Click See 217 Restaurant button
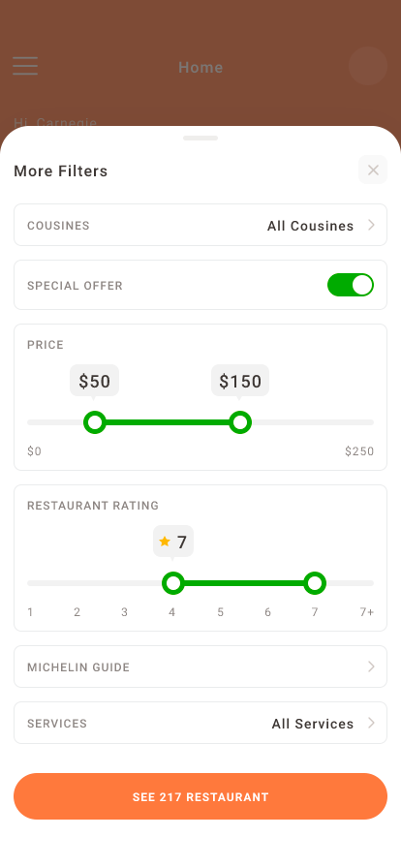Viewport: 401px width, 868px height. (x=200, y=796)
